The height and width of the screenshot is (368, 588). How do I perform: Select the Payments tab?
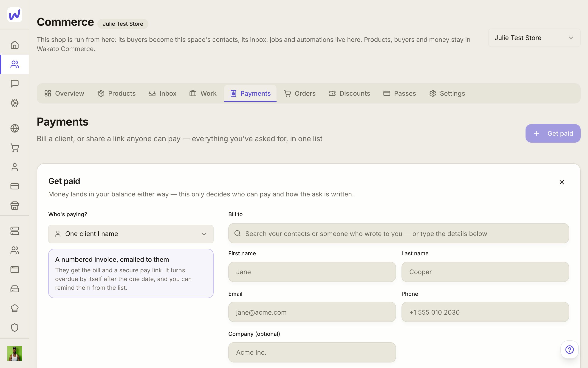click(250, 93)
